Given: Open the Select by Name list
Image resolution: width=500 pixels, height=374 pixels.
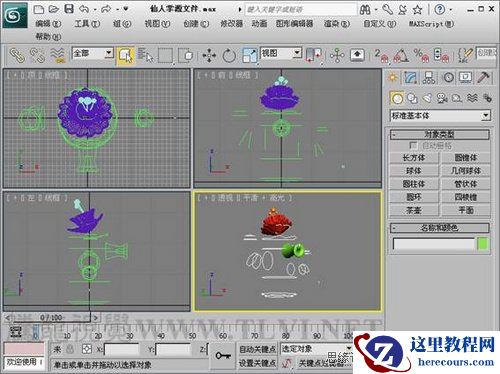Looking at the screenshot, I should click(145, 55).
